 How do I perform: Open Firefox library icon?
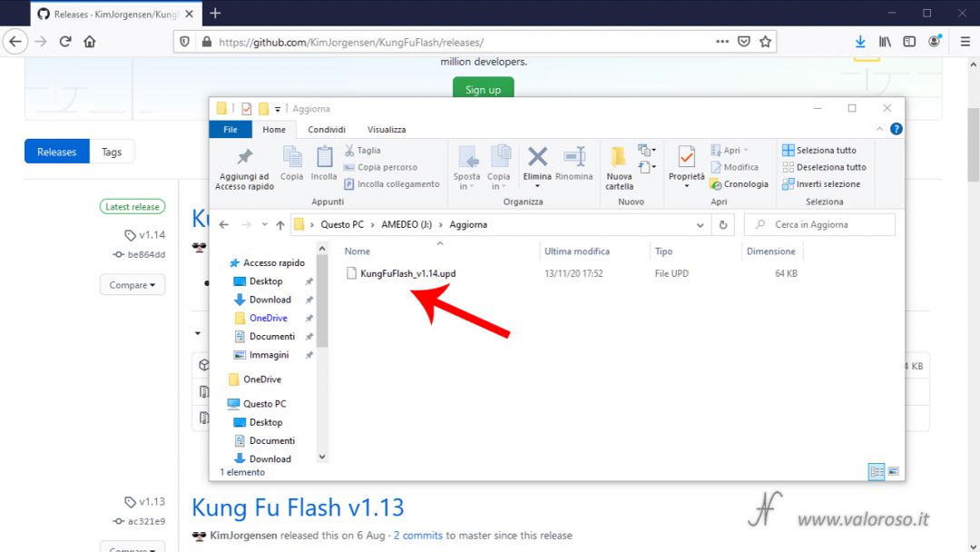(885, 42)
